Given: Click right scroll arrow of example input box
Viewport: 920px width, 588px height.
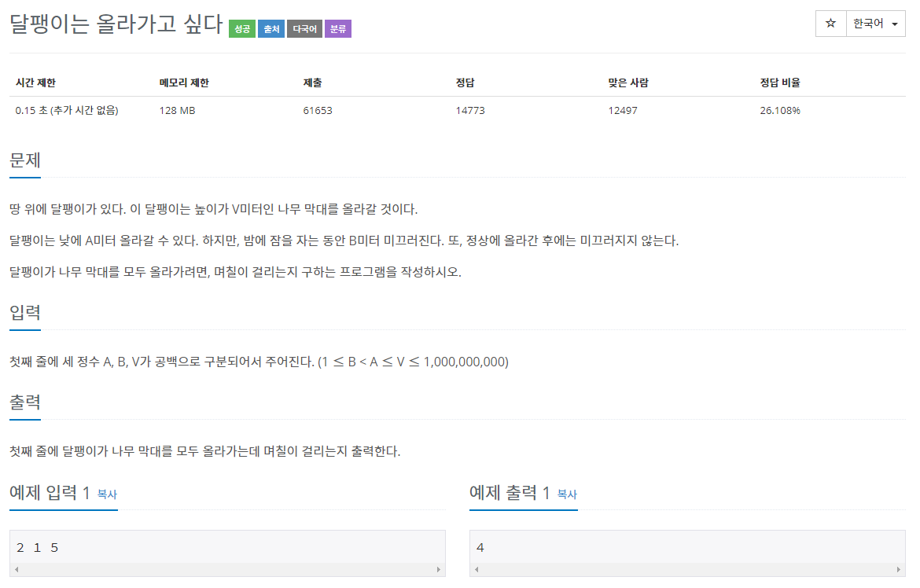Looking at the screenshot, I should click(x=438, y=569).
